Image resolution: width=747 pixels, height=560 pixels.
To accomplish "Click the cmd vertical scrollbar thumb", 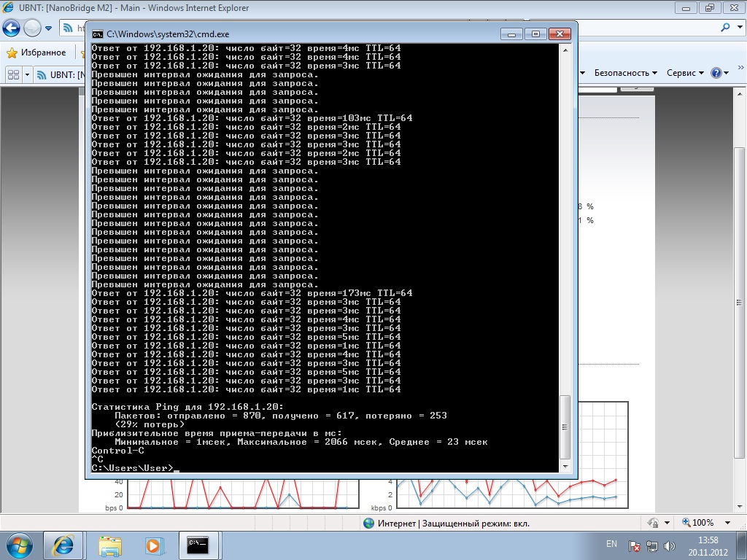I will click(x=565, y=427).
